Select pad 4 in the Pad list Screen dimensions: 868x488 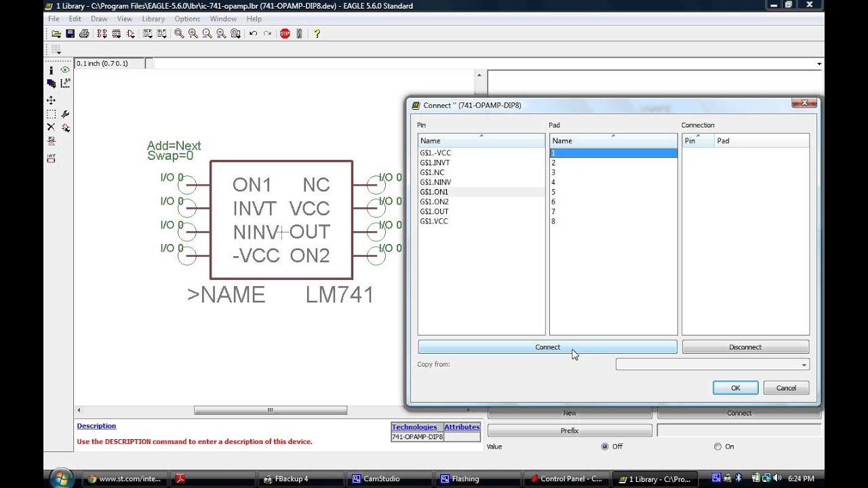tap(613, 182)
